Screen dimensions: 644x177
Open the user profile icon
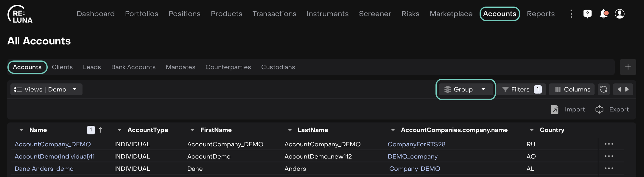pyautogui.click(x=620, y=14)
